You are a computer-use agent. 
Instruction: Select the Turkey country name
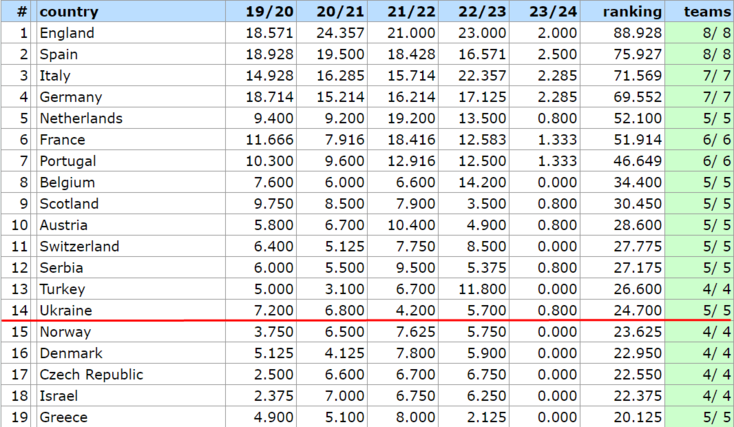(x=62, y=289)
